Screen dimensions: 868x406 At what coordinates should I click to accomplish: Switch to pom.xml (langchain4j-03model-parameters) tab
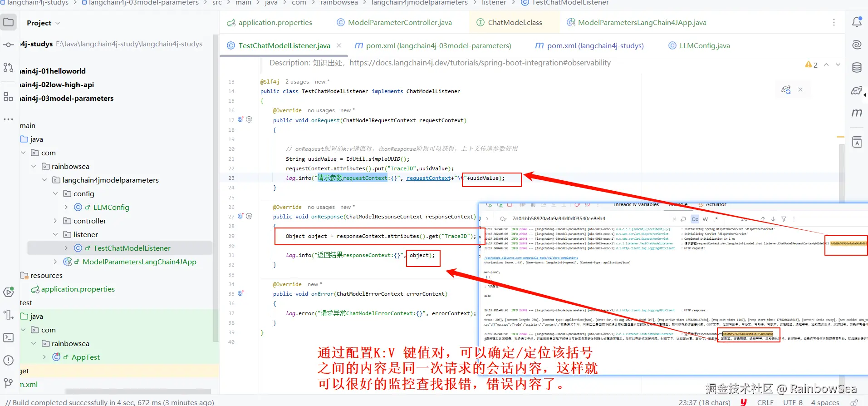click(433, 45)
